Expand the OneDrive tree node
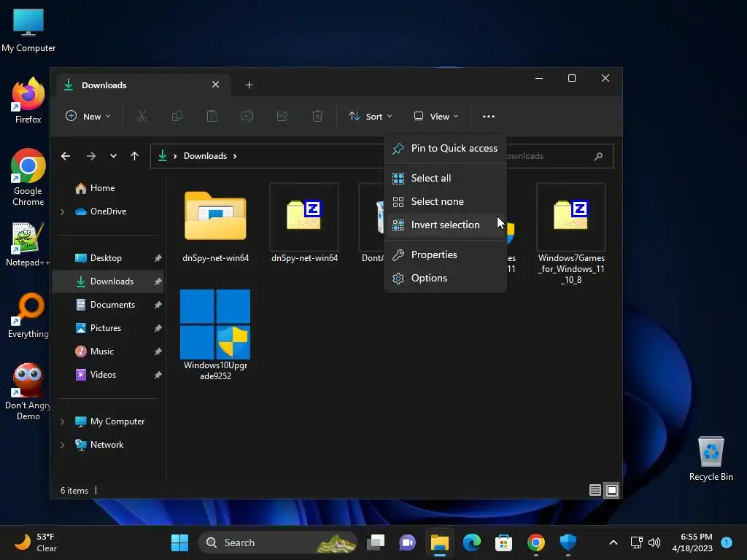This screenshot has width=747, height=560. pyautogui.click(x=62, y=211)
